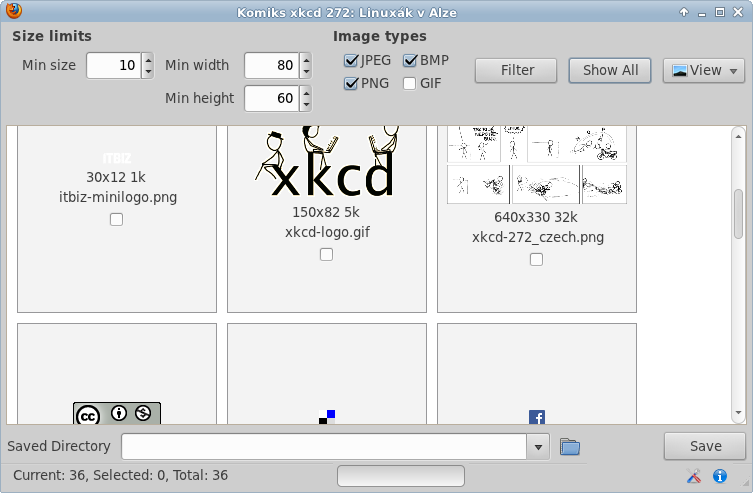Image resolution: width=753 pixels, height=493 pixels.
Task: Click the Filter button
Action: pos(516,71)
